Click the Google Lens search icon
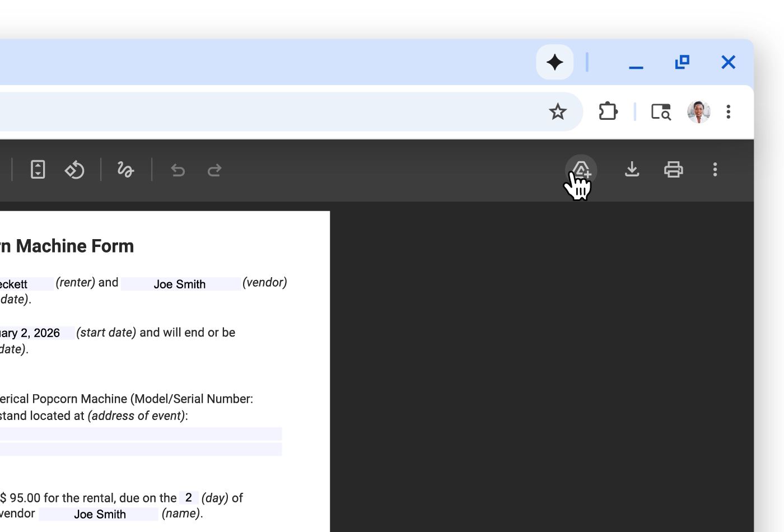Viewport: 784px width, 532px height. point(661,112)
